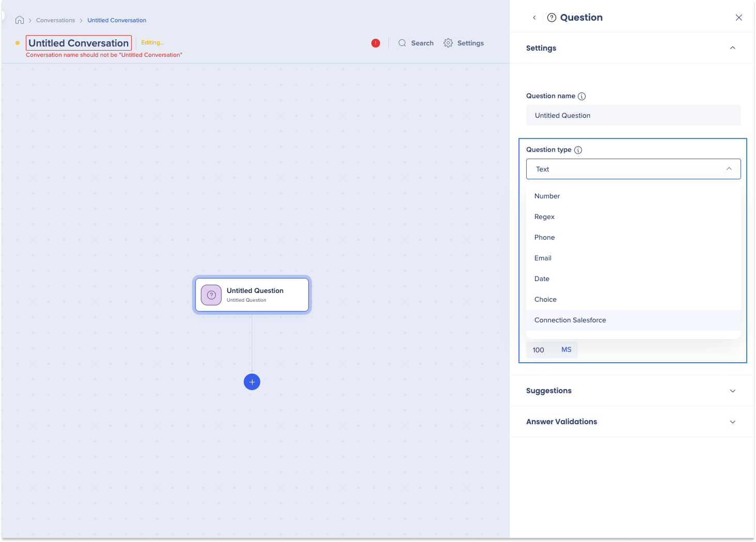The width and height of the screenshot is (756, 542).
Task: Click the Question name input field
Action: 633,116
